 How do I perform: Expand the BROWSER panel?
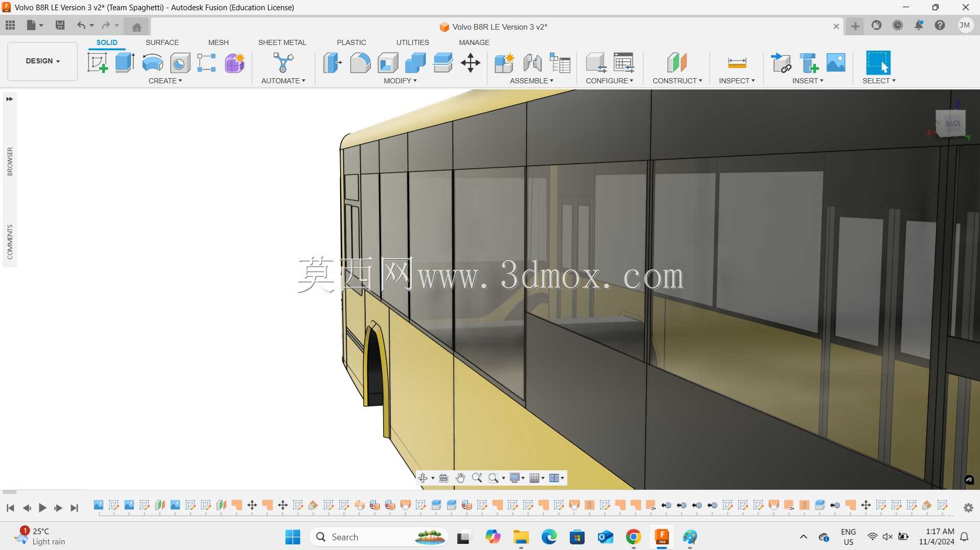(x=10, y=162)
